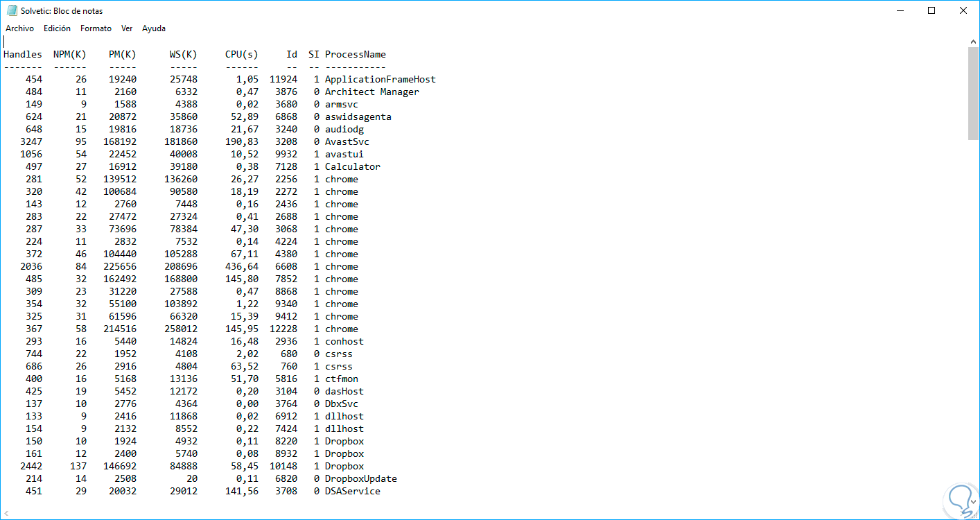Click the Handles value "3247"
The width and height of the screenshot is (980, 520).
click(31, 141)
